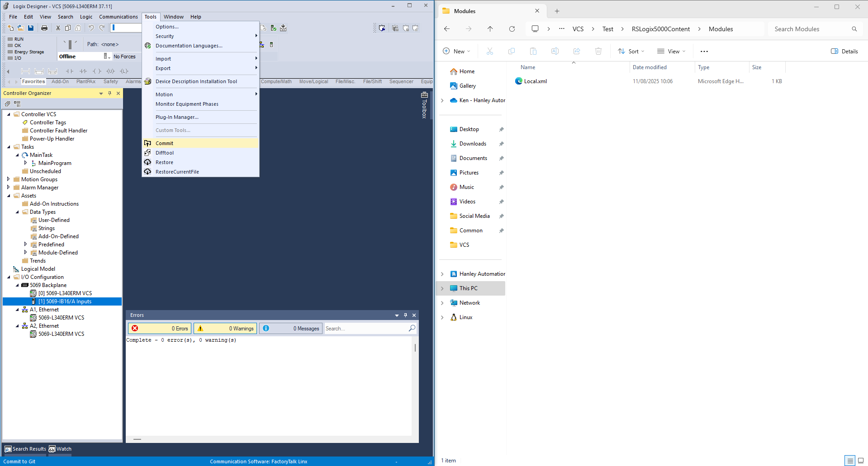Select the Output Energize coil icon
The image size is (868, 466).
click(x=97, y=71)
